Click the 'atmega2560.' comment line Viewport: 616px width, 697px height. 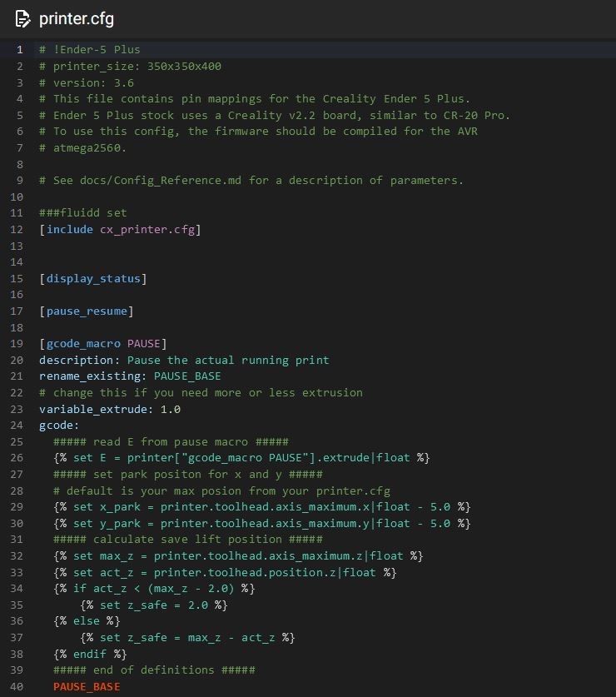82,147
